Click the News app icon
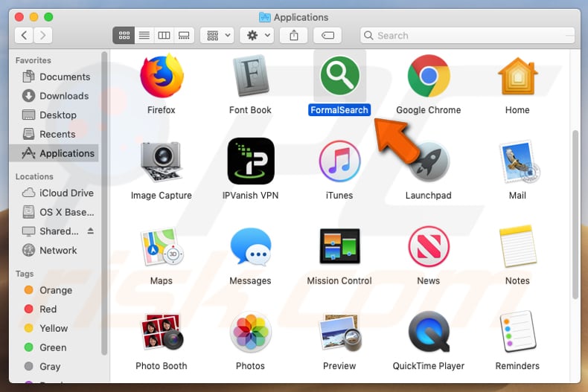This screenshot has height=392, width=588. (429, 246)
